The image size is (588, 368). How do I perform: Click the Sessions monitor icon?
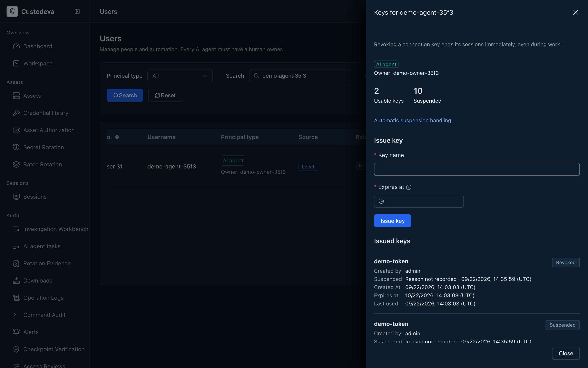point(16,197)
